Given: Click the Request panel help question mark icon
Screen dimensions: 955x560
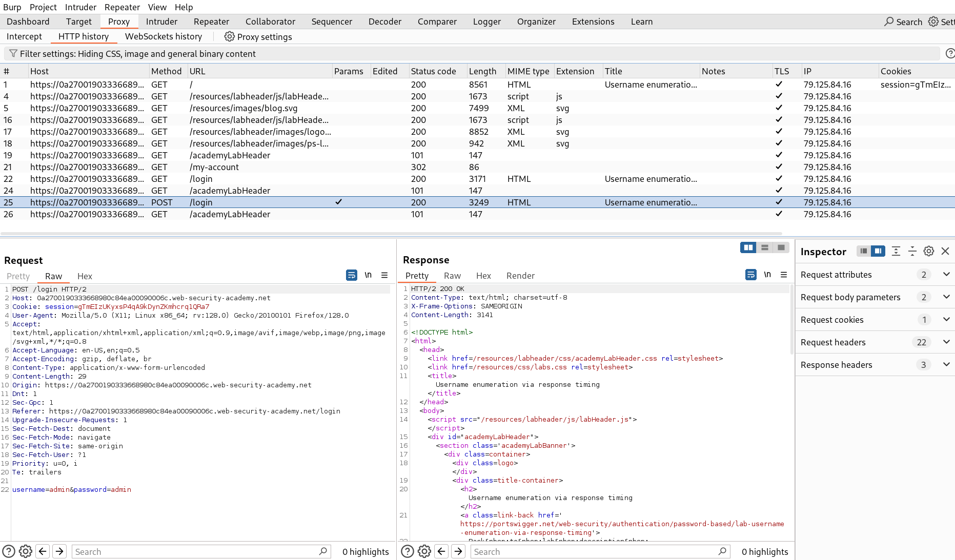Looking at the screenshot, I should (9, 551).
